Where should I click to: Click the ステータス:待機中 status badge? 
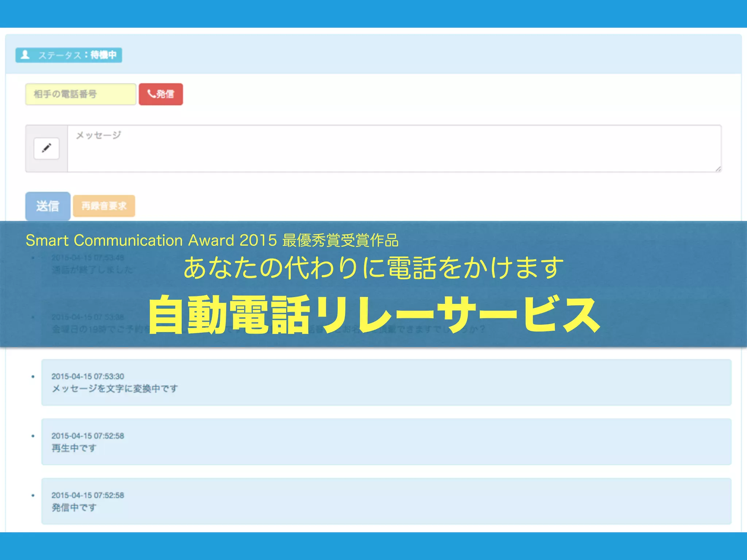point(69,55)
